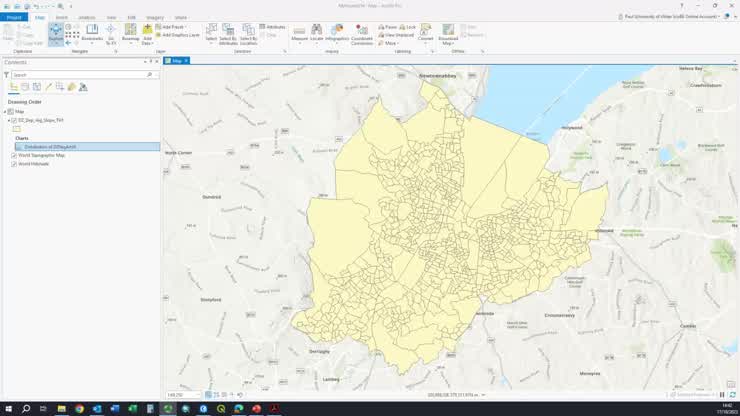Switch to the Share ribbon tab
Image resolution: width=740 pixels, height=416 pixels.
[181, 17]
